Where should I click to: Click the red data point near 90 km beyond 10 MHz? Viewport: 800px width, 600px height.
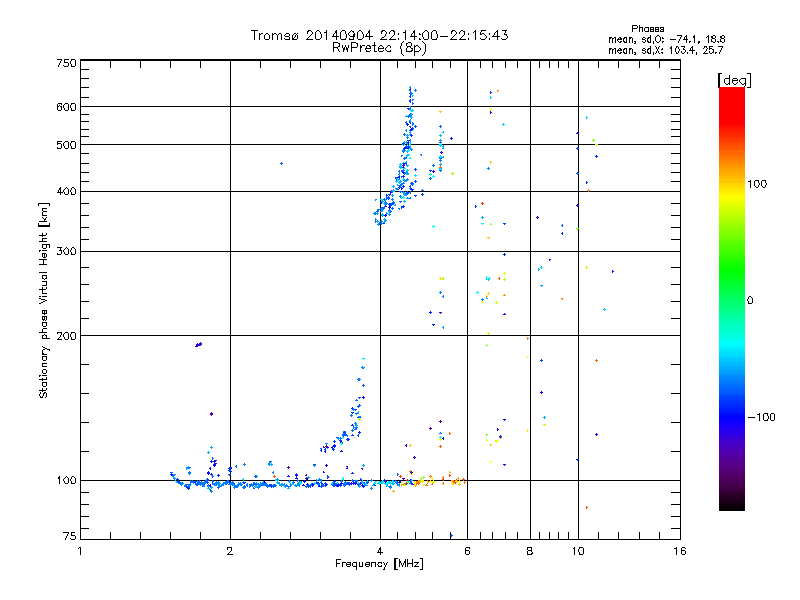point(587,508)
